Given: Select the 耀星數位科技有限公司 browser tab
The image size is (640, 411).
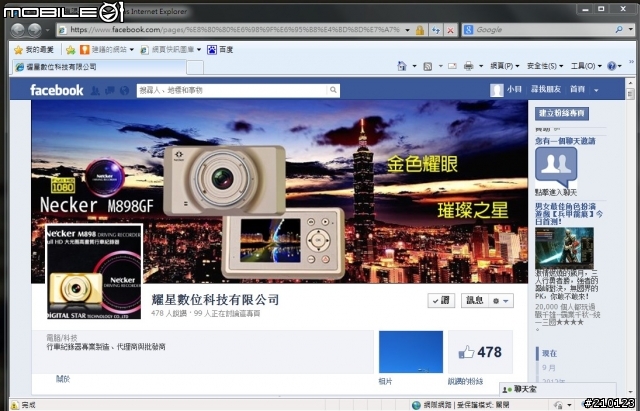Looking at the screenshot, I should [x=99, y=67].
